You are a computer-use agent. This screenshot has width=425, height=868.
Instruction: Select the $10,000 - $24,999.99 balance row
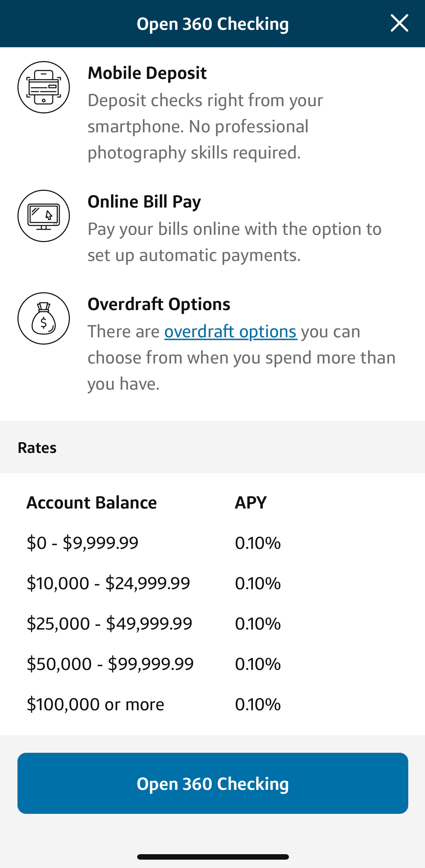coord(212,583)
